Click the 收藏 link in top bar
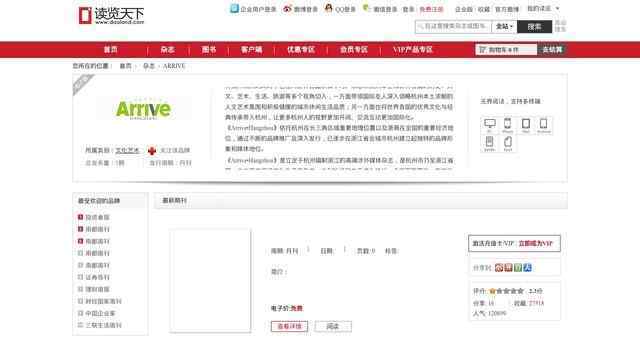The image size is (640, 360). [484, 9]
